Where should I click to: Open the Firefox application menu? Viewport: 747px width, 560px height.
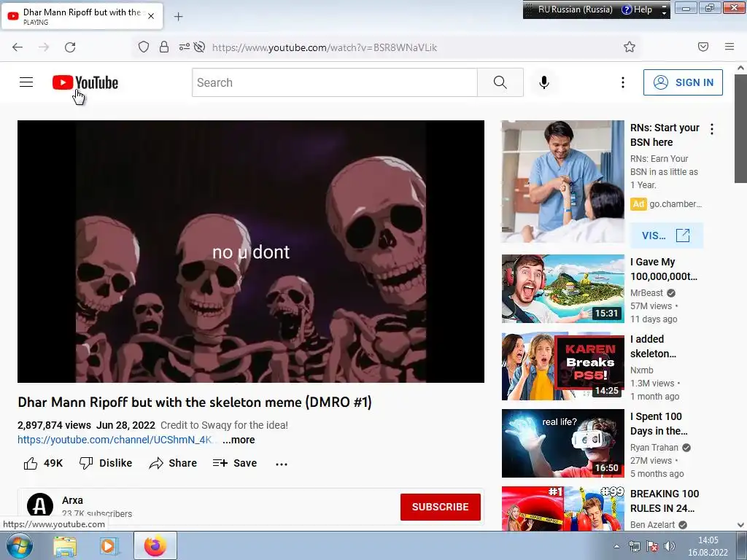tap(729, 47)
